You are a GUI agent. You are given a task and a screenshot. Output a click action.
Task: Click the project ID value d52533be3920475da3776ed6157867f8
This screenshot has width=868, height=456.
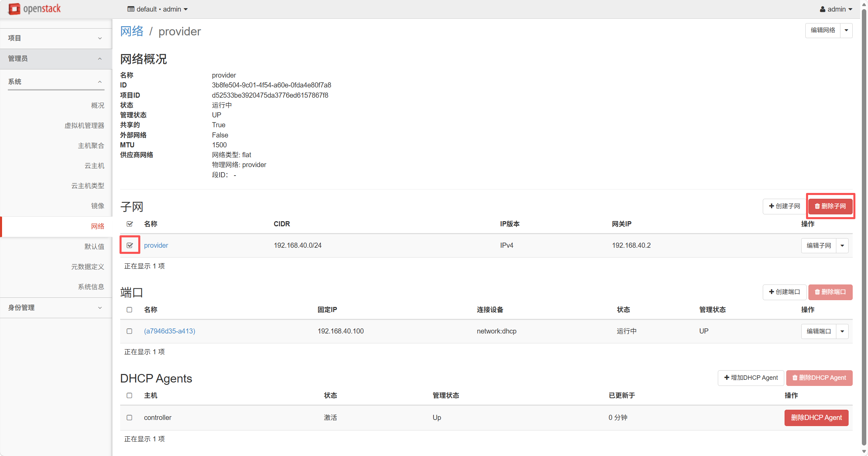pyautogui.click(x=270, y=95)
